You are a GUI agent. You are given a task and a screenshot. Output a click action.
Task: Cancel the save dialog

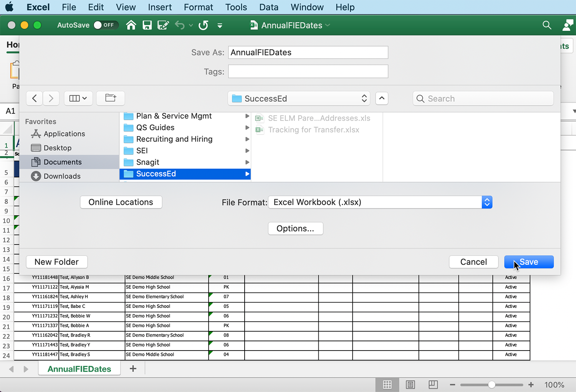(473, 262)
